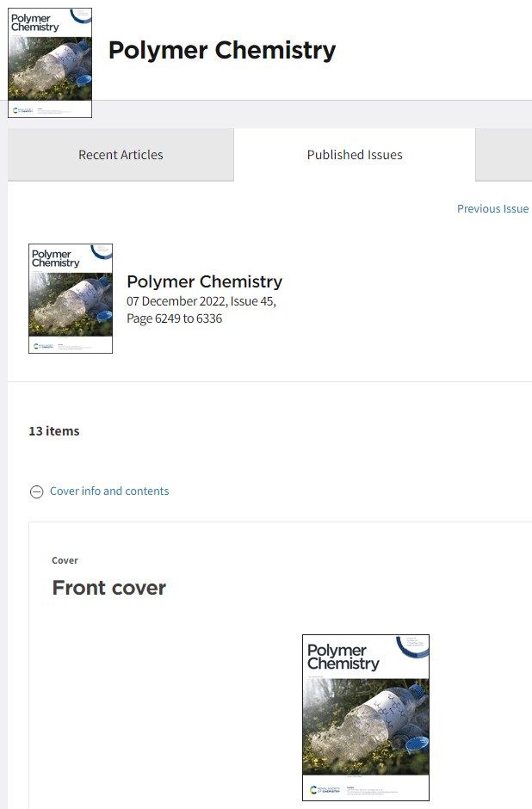Click the journal cover thumbnail beside page heading

[50, 63]
